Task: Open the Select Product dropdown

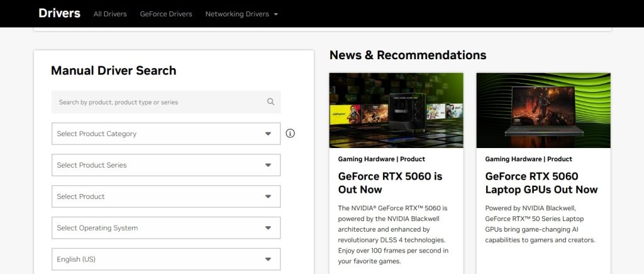Action: [x=166, y=197]
